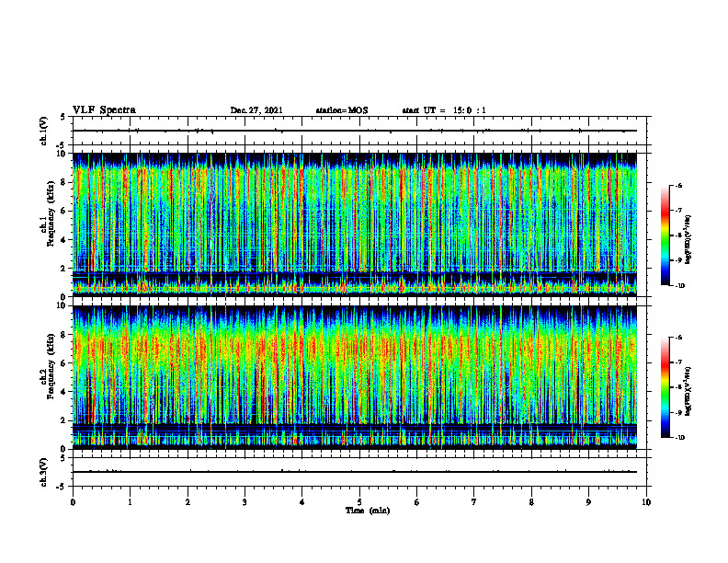The image size is (728, 563).
Task: Click the ch.2 colorbar "-10" tick label
Action: (679, 438)
